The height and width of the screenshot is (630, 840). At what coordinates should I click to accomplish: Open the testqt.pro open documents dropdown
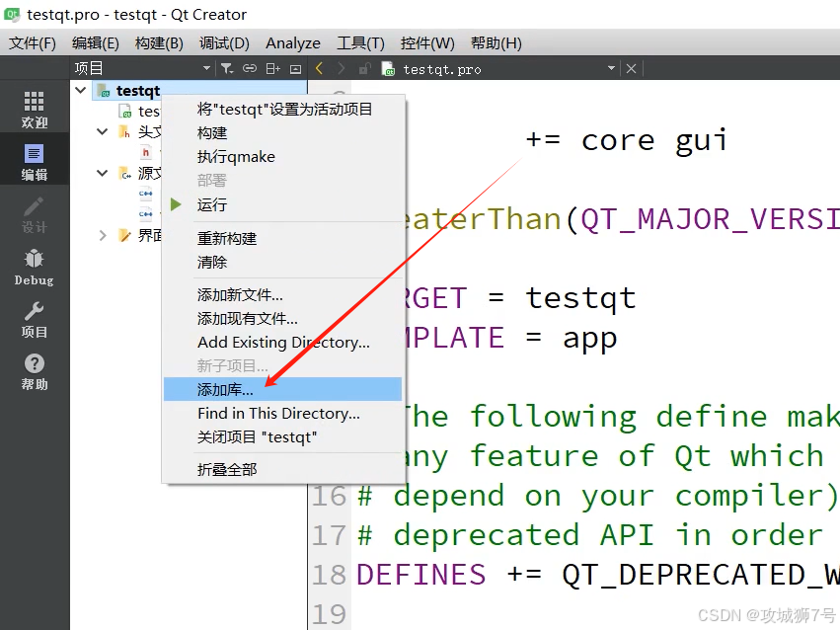pyautogui.click(x=611, y=68)
